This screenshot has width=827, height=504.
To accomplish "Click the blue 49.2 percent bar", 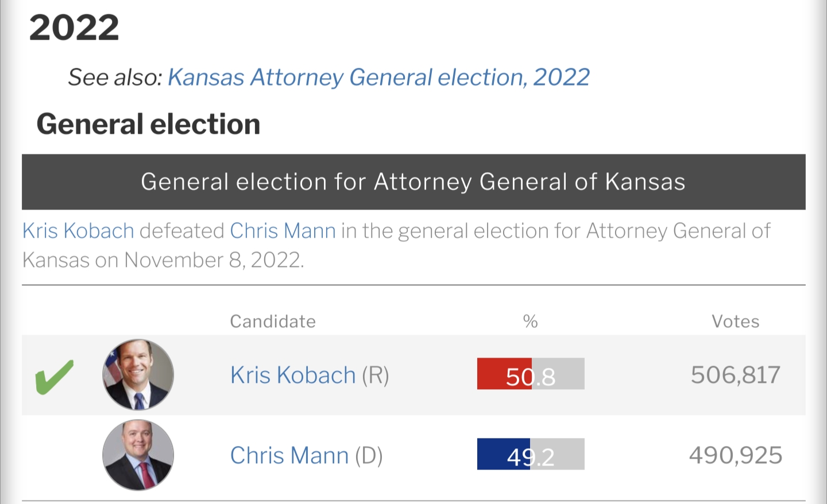I will point(504,454).
